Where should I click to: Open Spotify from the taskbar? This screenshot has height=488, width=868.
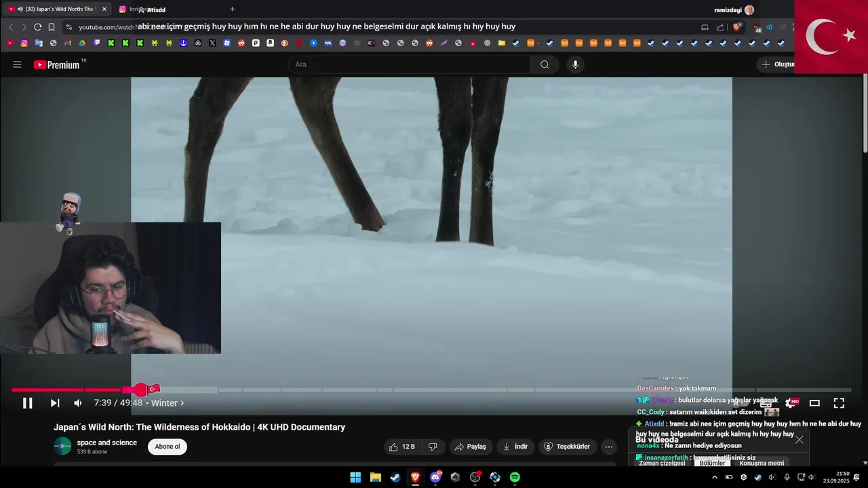pos(515,477)
